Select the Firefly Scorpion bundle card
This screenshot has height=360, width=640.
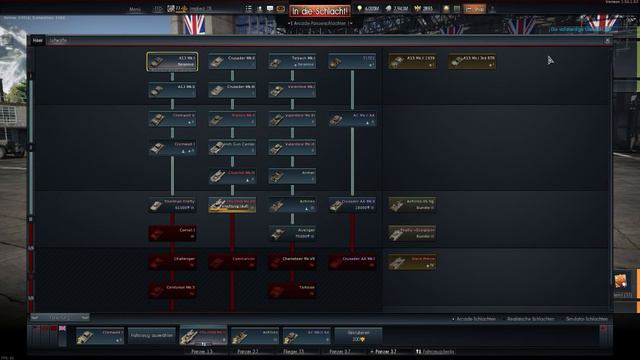[412, 233]
